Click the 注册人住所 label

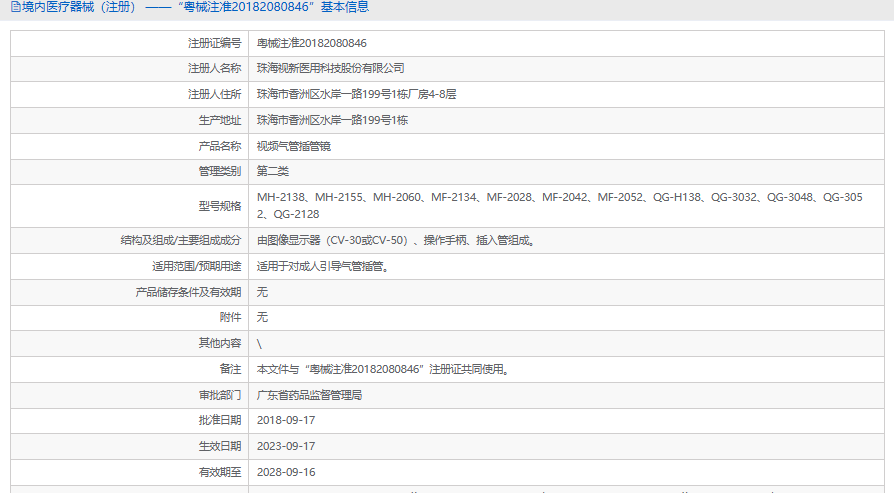[x=214, y=94]
